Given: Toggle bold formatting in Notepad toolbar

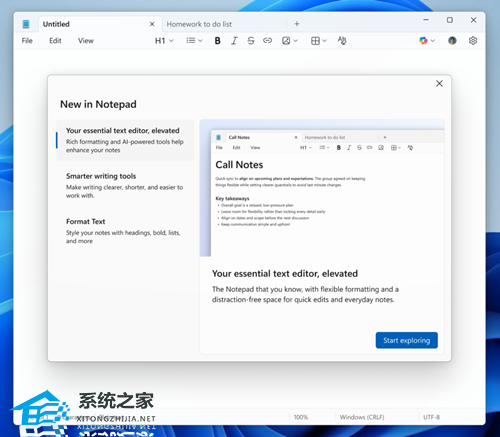Looking at the screenshot, I should click(x=217, y=41).
